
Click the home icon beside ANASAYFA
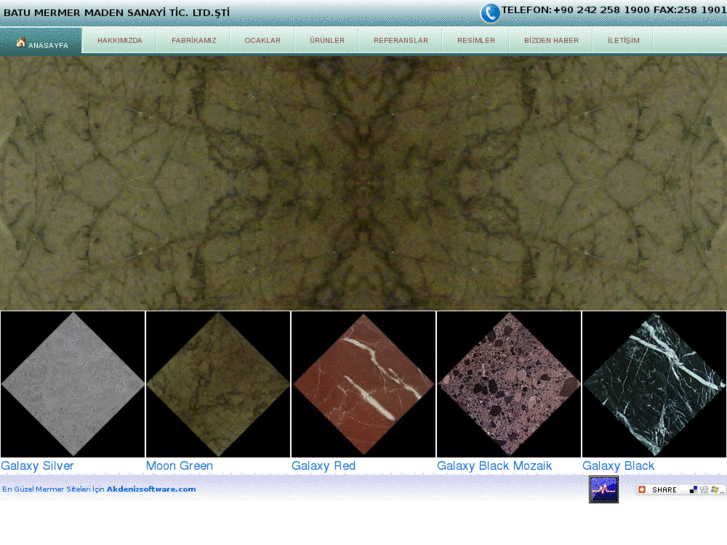click(20, 43)
